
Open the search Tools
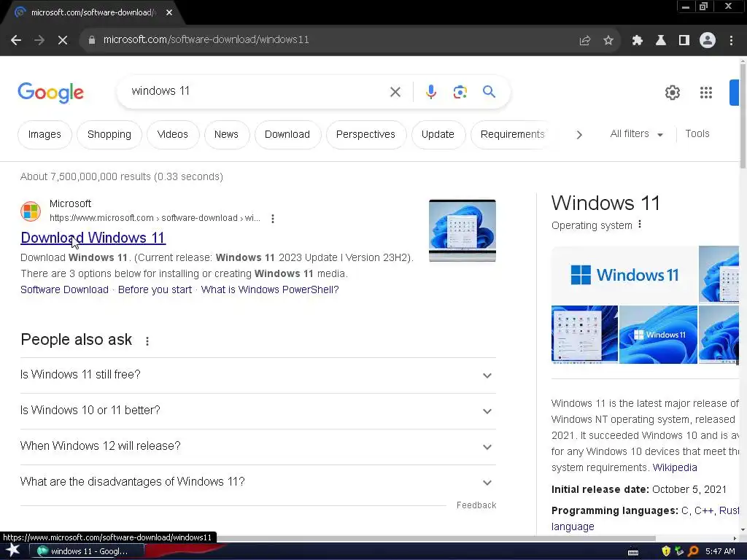pyautogui.click(x=697, y=134)
